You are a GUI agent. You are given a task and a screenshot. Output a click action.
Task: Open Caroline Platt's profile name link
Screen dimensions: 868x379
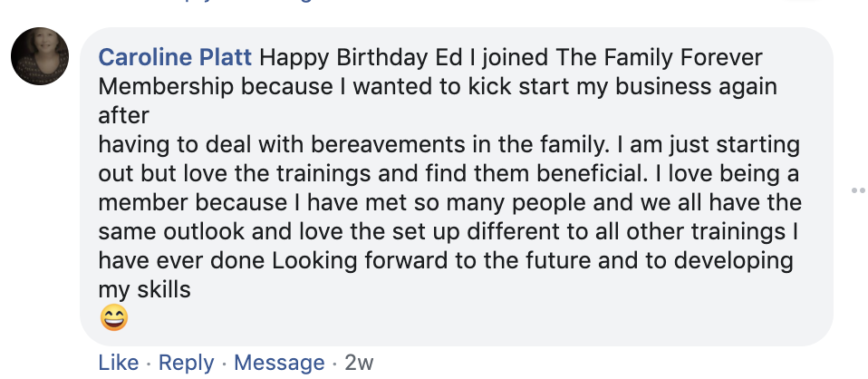tap(176, 58)
